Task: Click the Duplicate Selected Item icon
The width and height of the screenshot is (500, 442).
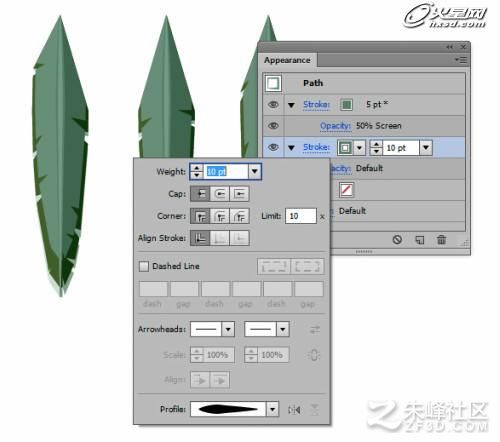Action: click(419, 240)
